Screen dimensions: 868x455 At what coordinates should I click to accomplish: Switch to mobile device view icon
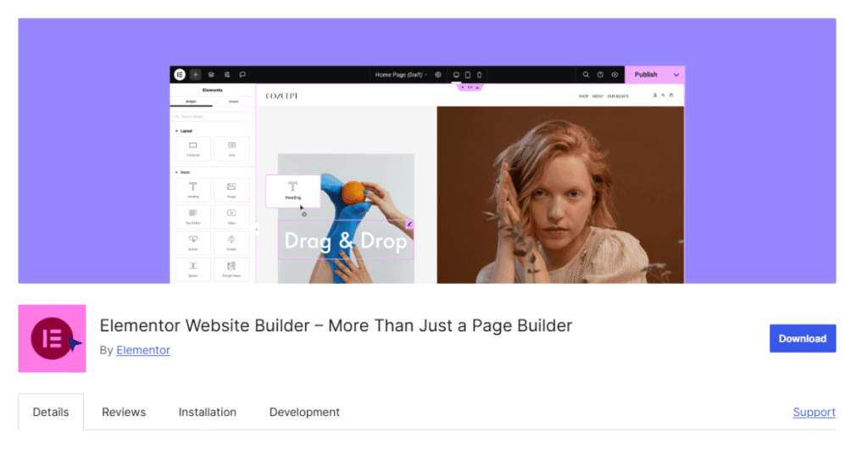click(480, 75)
